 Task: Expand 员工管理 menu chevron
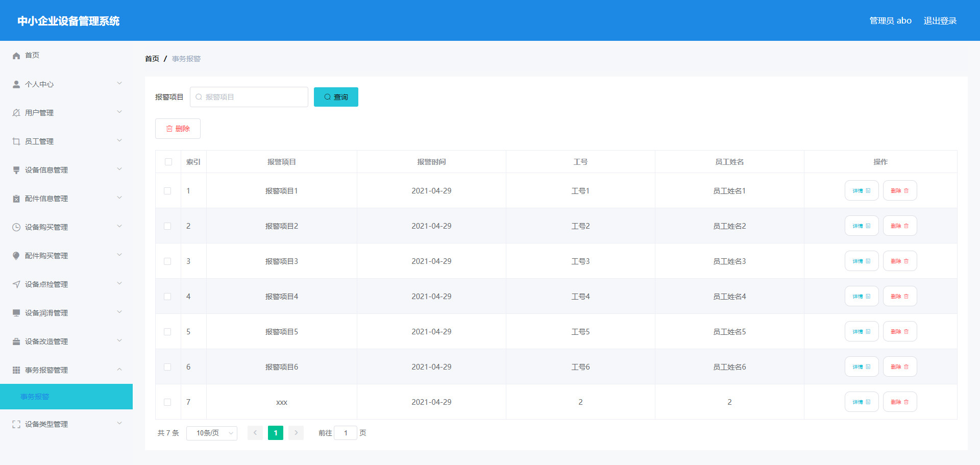pyautogui.click(x=119, y=140)
